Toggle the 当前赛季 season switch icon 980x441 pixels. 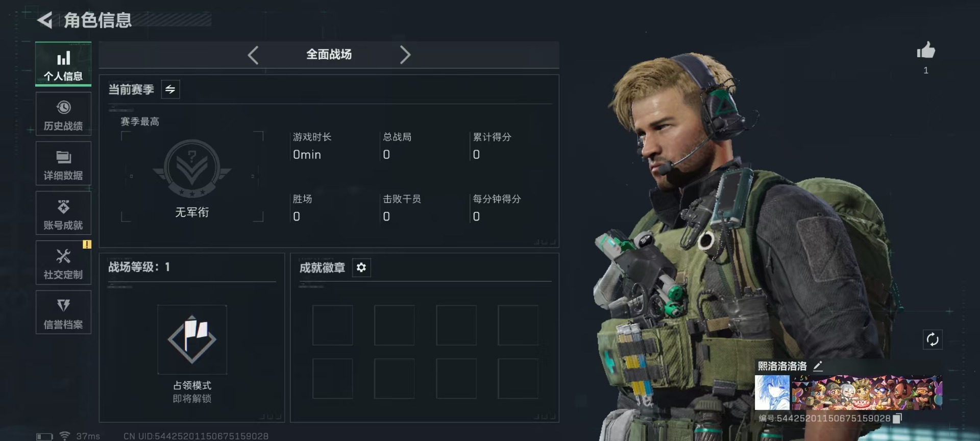click(x=170, y=89)
